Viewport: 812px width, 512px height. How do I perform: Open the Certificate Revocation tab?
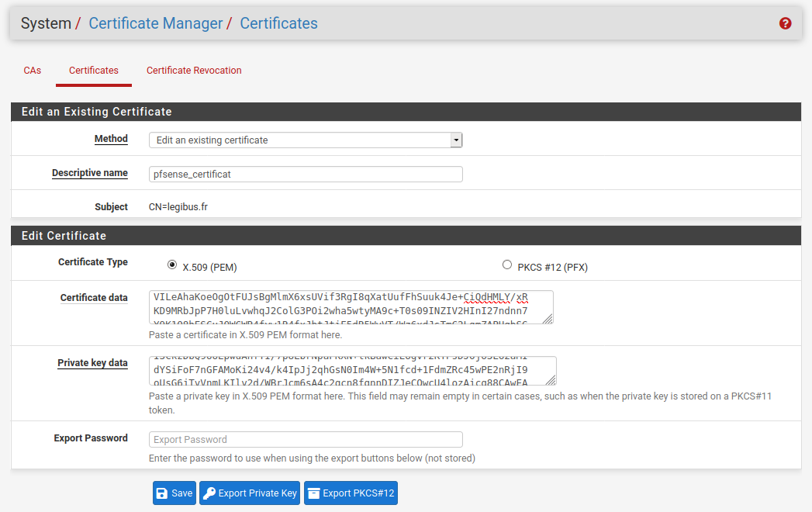[194, 71]
